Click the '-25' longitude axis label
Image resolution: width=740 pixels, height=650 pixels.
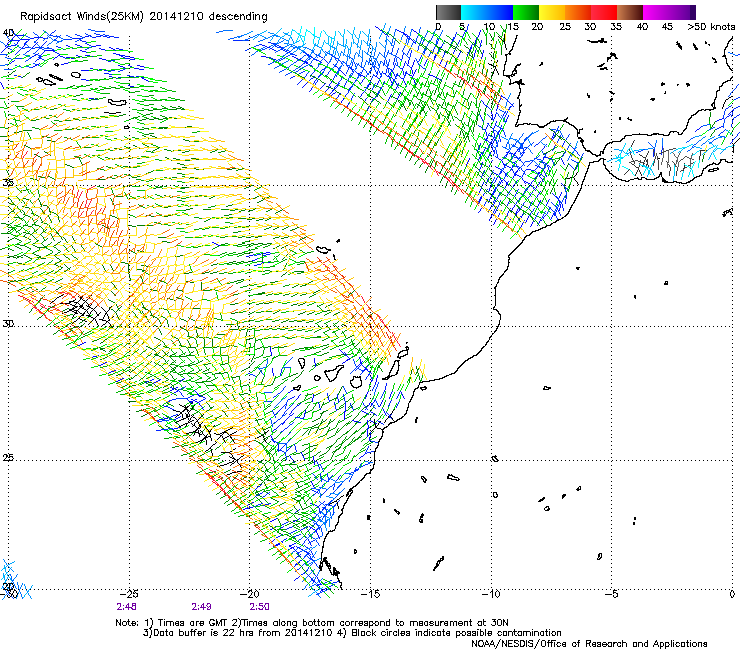129,594
